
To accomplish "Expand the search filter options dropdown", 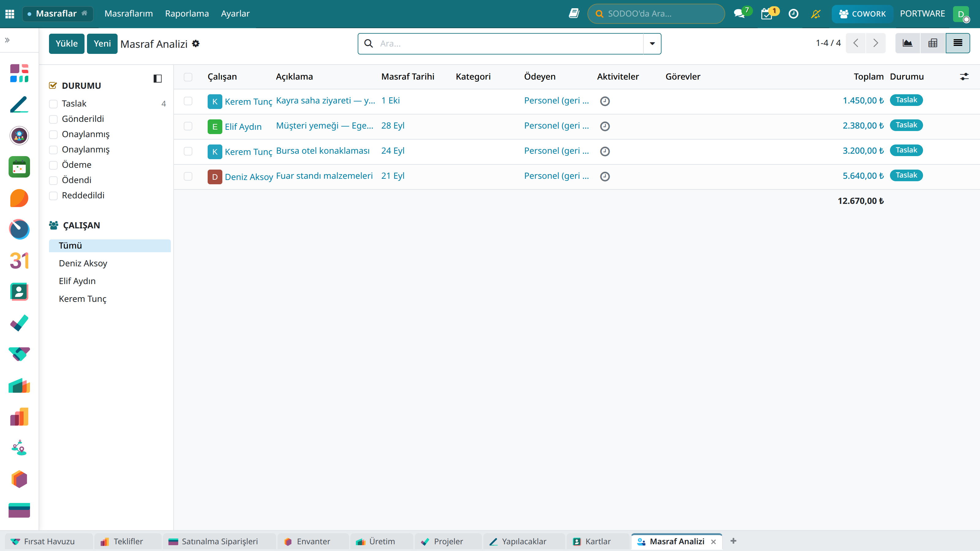I will pyautogui.click(x=652, y=44).
